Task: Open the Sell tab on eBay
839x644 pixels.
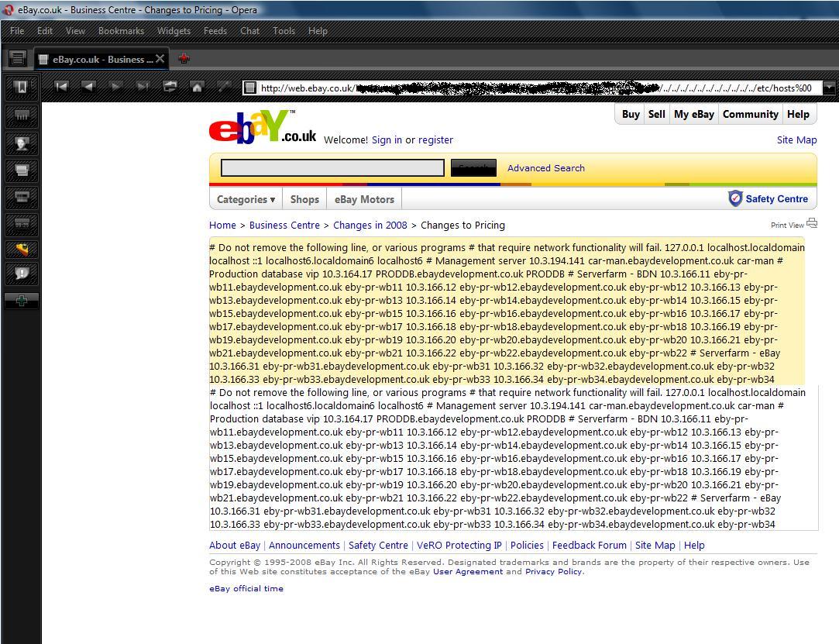Action: click(x=656, y=114)
